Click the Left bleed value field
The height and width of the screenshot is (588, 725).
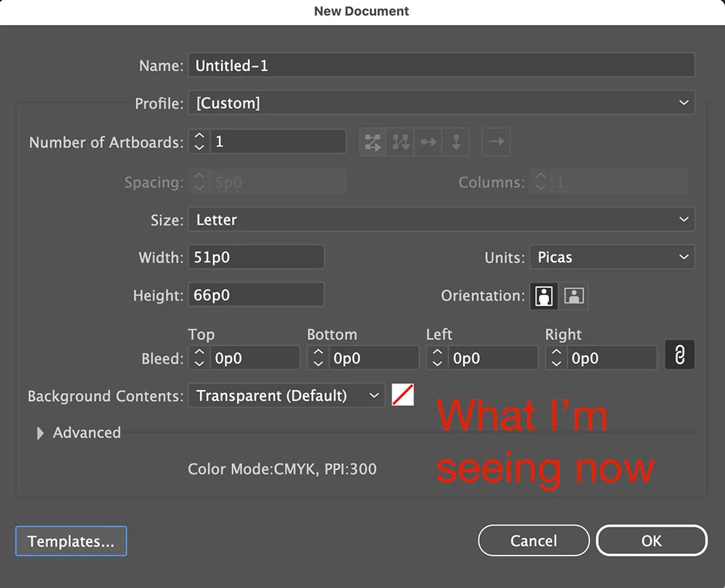point(493,358)
